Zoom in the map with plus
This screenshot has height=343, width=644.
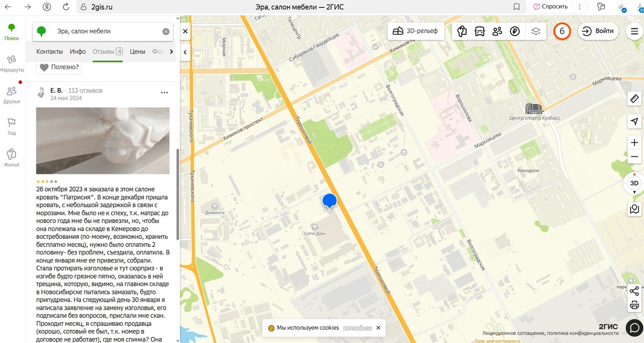pyautogui.click(x=634, y=143)
